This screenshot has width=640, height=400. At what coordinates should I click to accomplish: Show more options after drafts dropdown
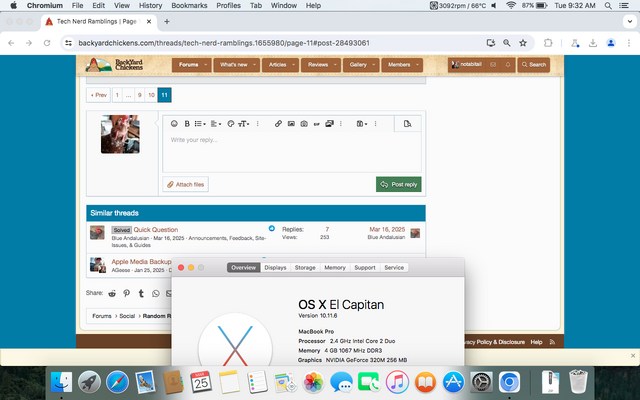pos(376,124)
